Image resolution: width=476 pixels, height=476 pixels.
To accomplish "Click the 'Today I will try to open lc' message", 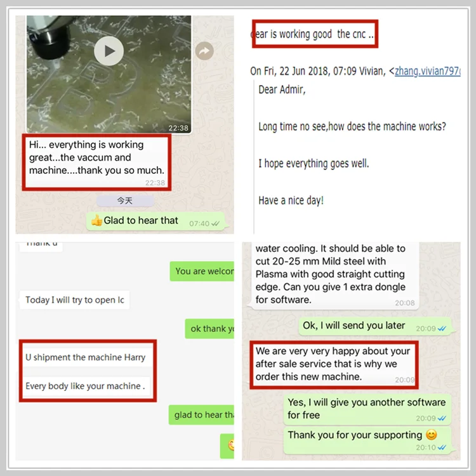I will tap(75, 300).
